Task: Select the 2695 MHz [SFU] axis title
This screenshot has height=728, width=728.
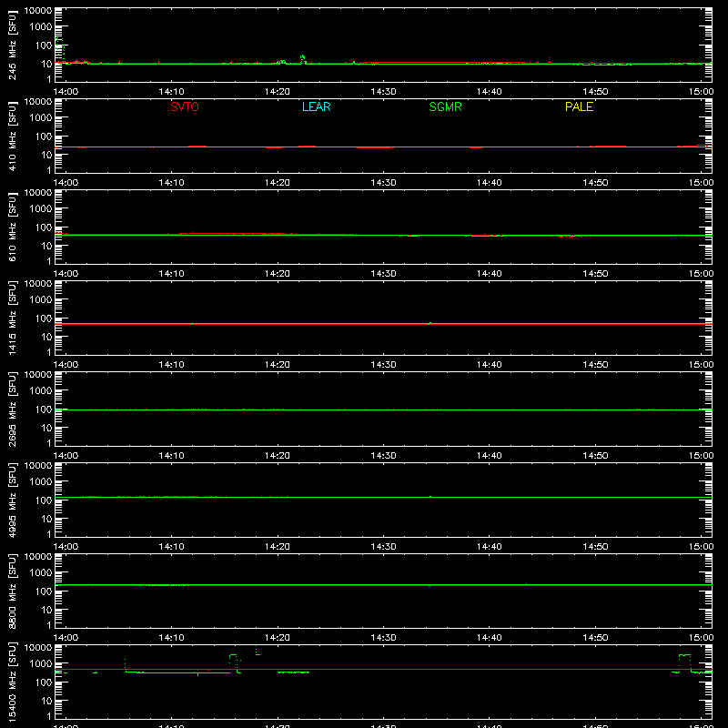Action: pyautogui.click(x=12, y=409)
